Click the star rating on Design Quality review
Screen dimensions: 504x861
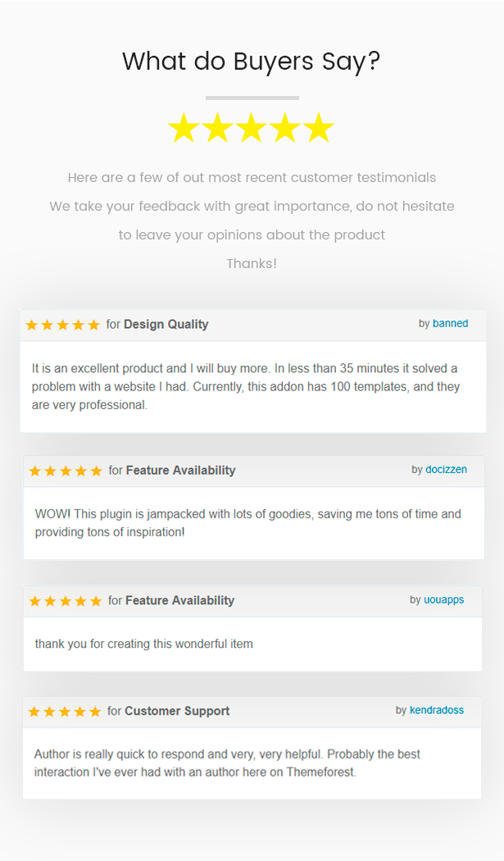click(x=62, y=325)
